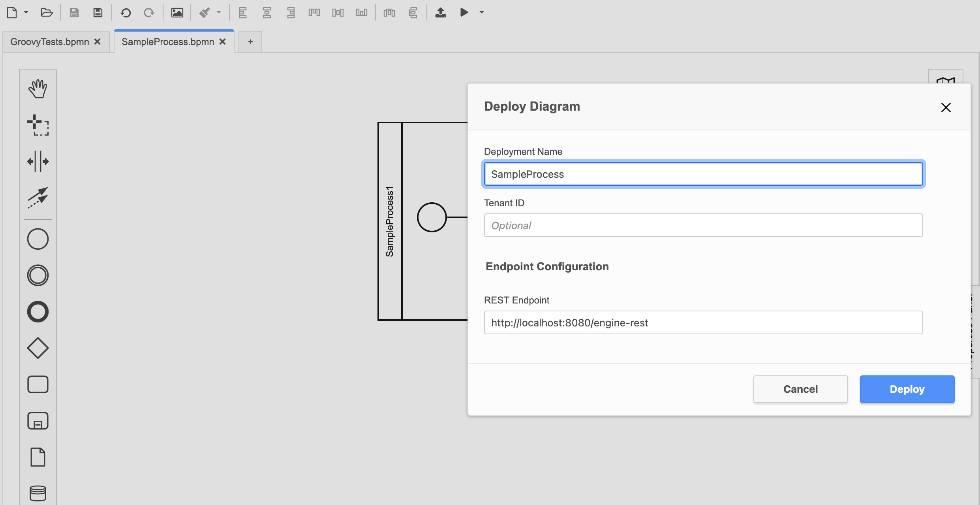Image resolution: width=980 pixels, height=505 pixels.
Task: Focus the REST Endpoint field
Action: (703, 323)
